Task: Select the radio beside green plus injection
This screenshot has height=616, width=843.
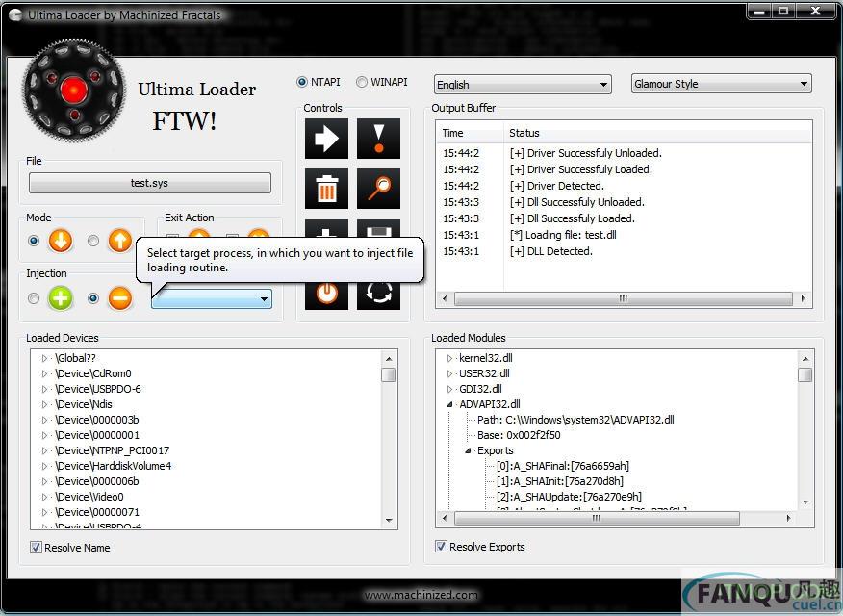Action: coord(34,298)
